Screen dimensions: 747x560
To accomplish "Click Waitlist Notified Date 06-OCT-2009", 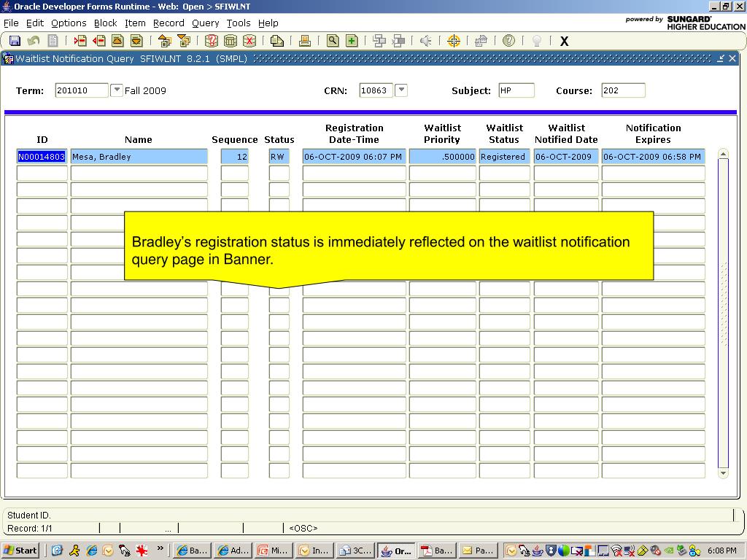I will coord(566,157).
